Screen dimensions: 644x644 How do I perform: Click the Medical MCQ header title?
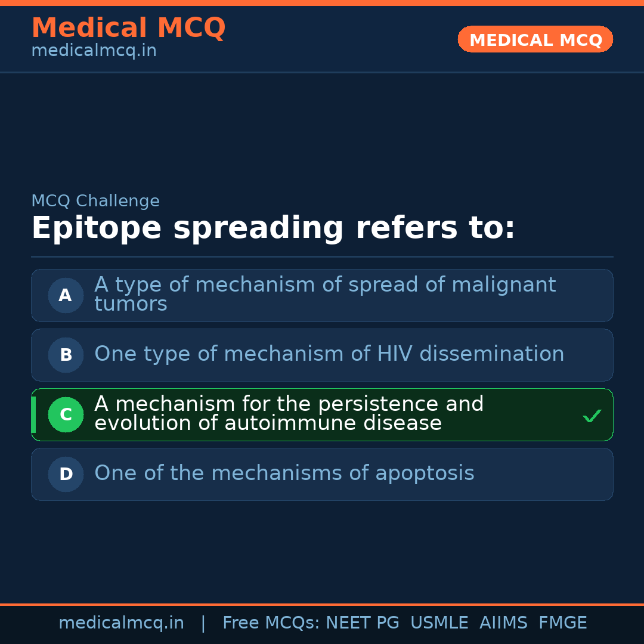point(128,27)
